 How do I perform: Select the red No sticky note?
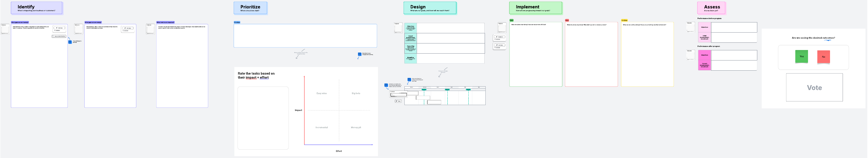[824, 57]
